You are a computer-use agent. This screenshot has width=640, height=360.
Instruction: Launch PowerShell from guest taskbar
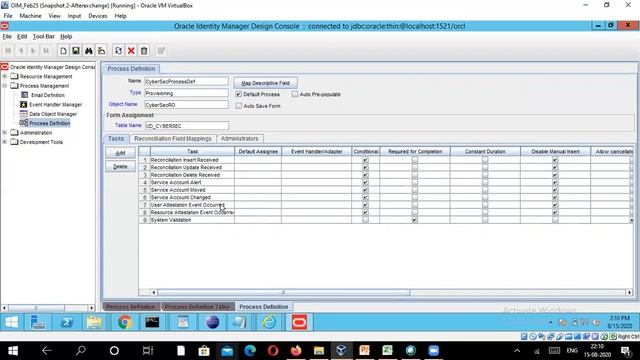67,322
